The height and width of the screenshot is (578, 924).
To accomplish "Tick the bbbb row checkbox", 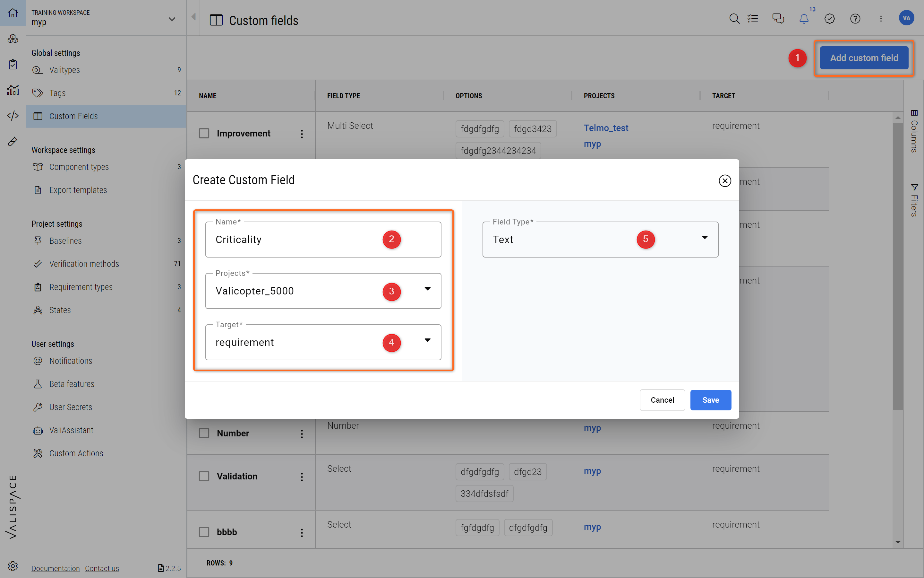I will click(x=204, y=532).
